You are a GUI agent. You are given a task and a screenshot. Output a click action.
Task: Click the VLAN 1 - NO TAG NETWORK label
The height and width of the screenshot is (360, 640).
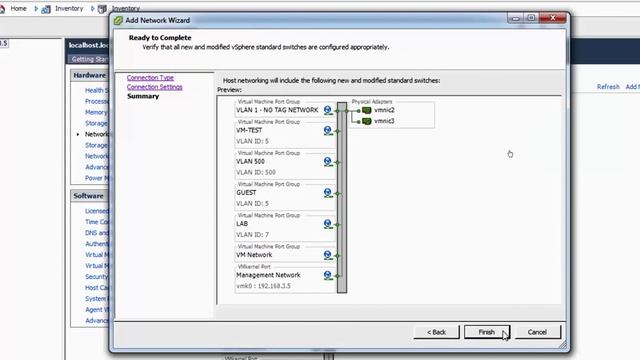coord(277,110)
